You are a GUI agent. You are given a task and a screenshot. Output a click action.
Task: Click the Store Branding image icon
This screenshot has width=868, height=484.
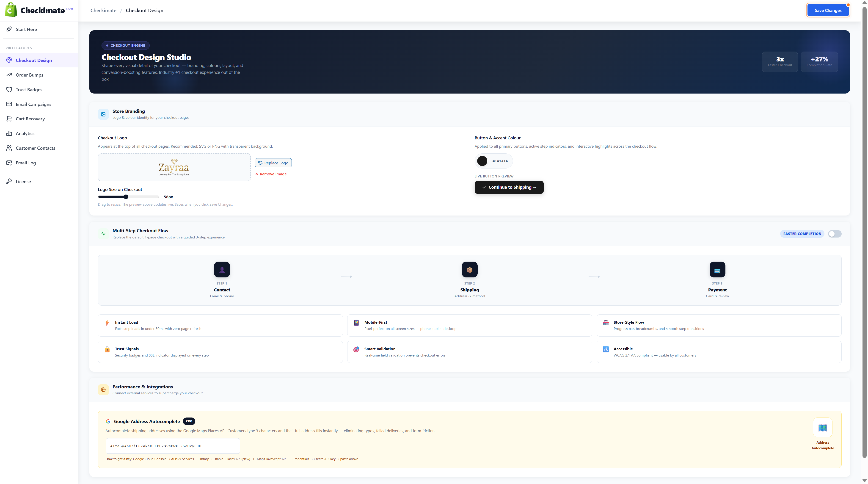[x=103, y=114]
